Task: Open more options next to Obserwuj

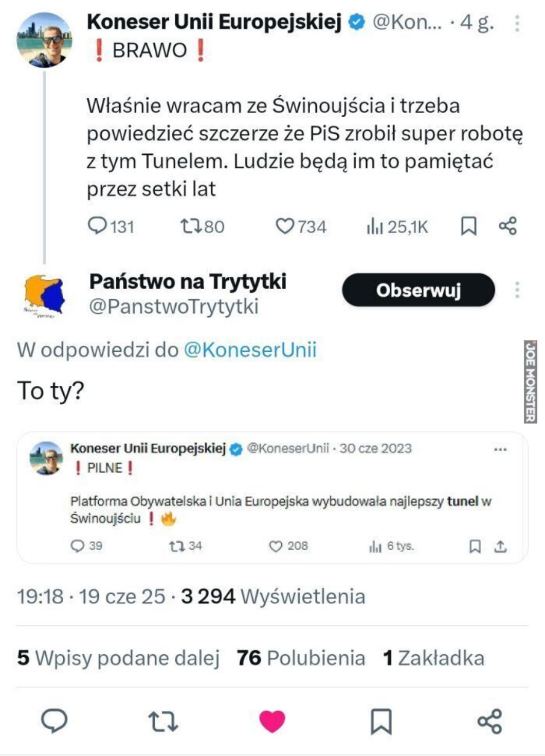Action: click(x=517, y=290)
